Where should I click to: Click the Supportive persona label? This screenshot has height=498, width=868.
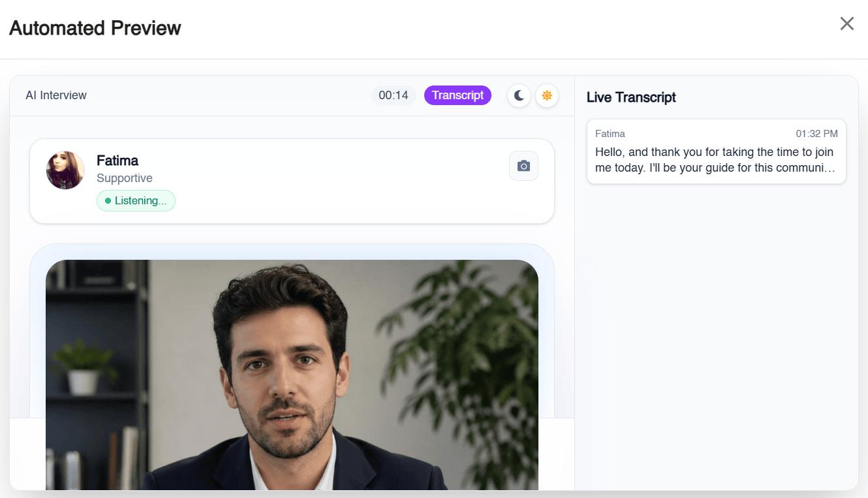coord(125,178)
